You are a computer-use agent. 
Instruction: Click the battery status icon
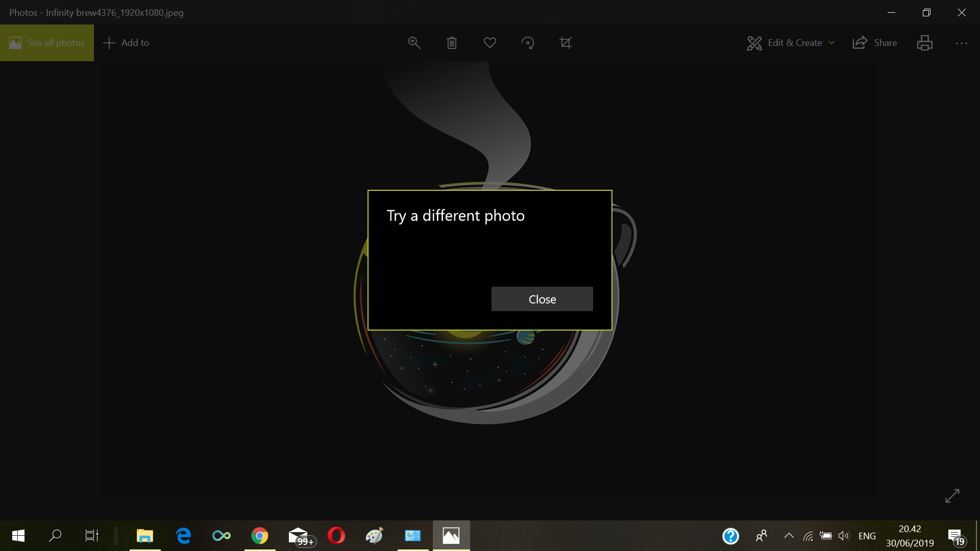coord(826,536)
